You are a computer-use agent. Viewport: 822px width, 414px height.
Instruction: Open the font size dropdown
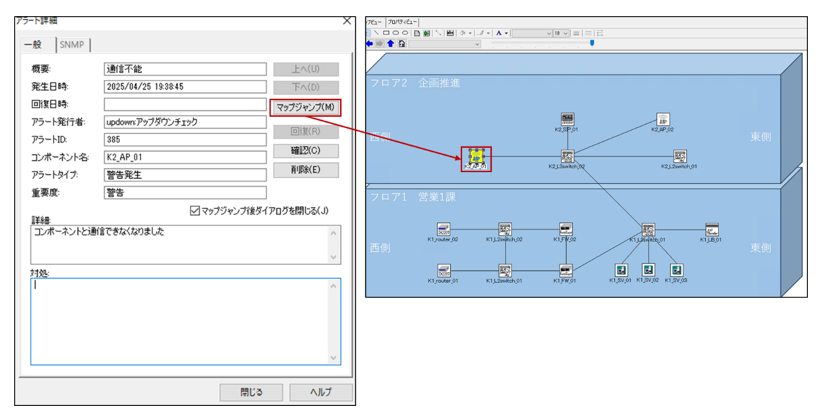561,33
